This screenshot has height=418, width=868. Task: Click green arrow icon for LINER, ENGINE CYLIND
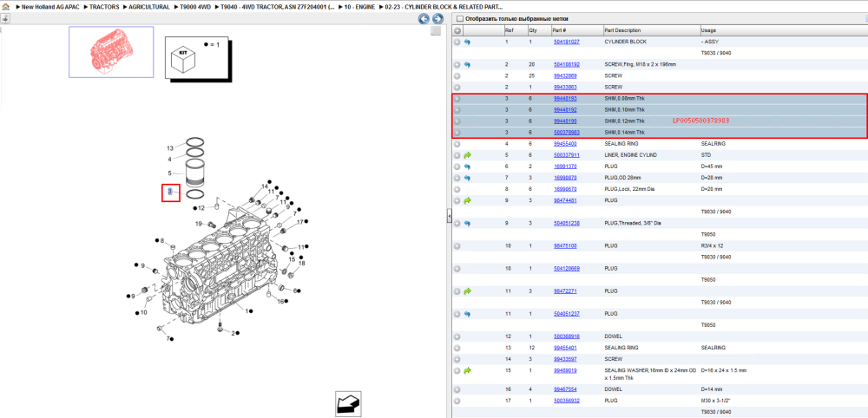coord(467,155)
